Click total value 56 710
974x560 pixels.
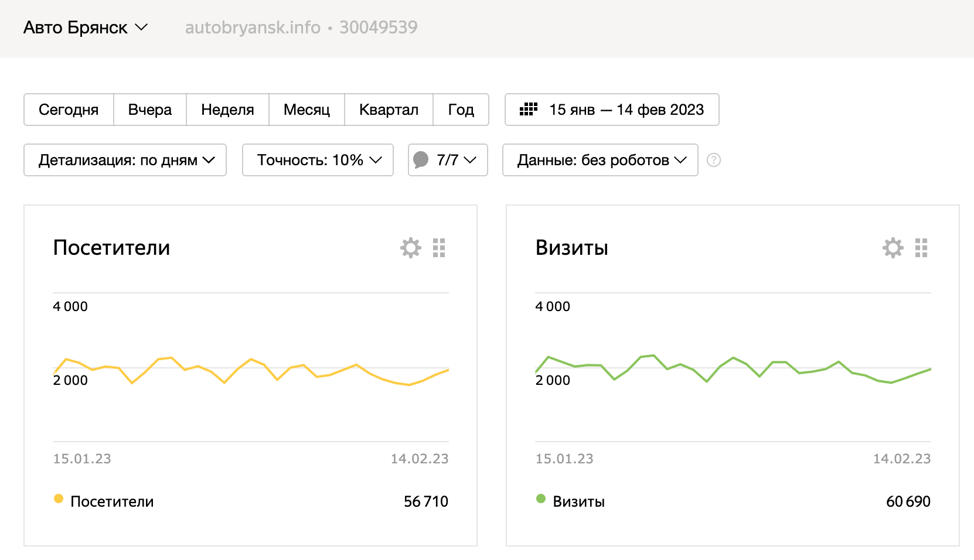(x=426, y=501)
